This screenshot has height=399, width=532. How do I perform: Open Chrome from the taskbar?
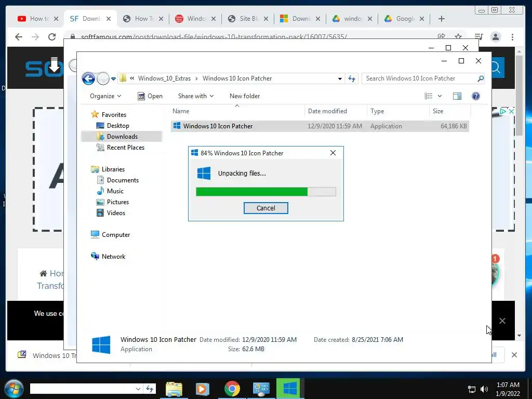(x=232, y=389)
